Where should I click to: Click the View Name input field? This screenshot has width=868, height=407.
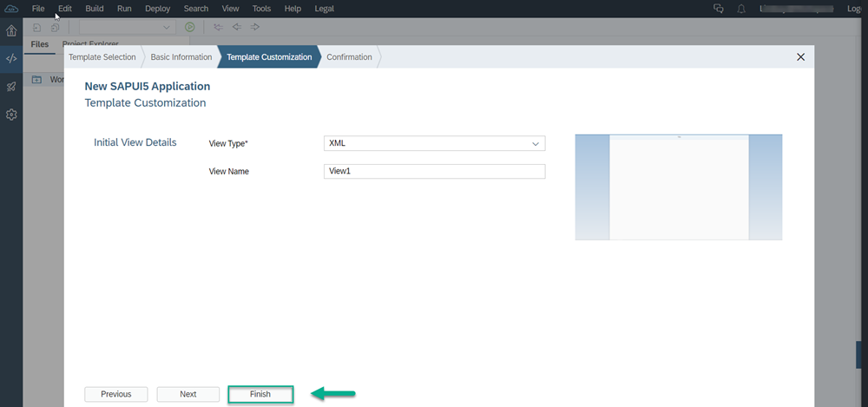coord(434,171)
